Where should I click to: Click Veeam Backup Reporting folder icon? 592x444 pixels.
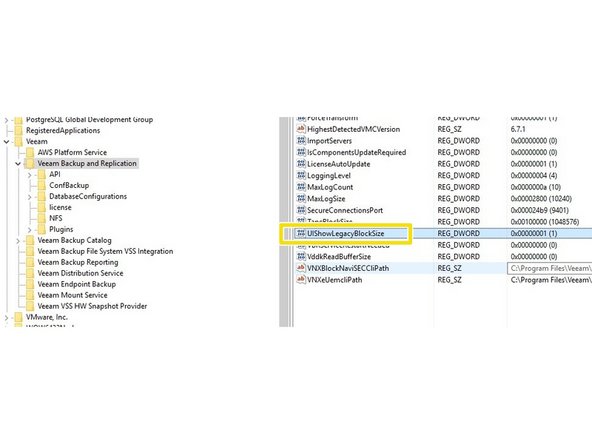coord(30,262)
